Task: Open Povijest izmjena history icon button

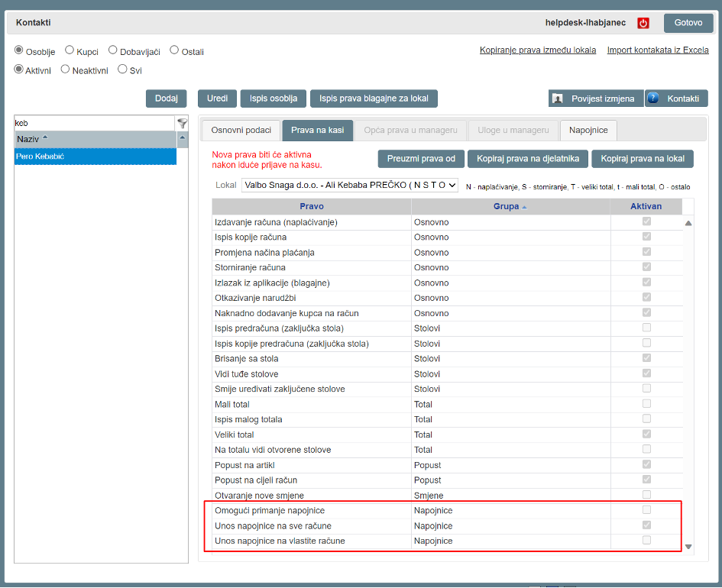Action: pos(558,99)
